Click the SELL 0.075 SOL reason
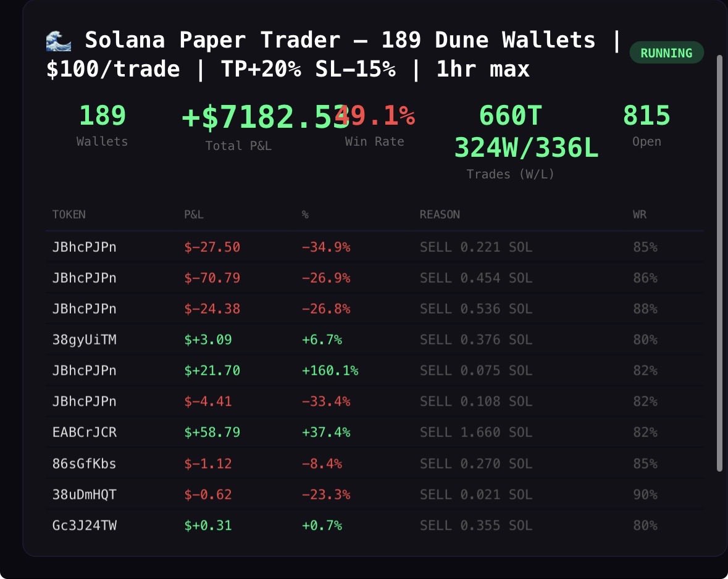The height and width of the screenshot is (579, 728). (x=476, y=370)
